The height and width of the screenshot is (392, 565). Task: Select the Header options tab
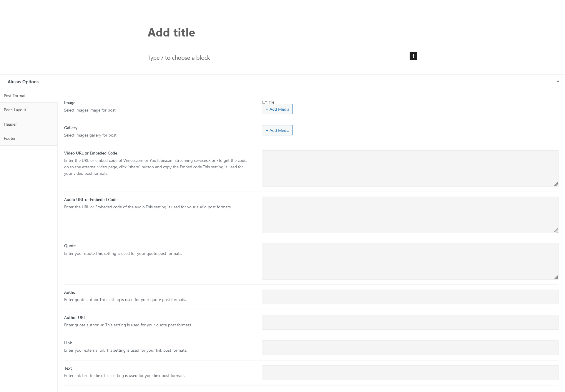click(10, 124)
